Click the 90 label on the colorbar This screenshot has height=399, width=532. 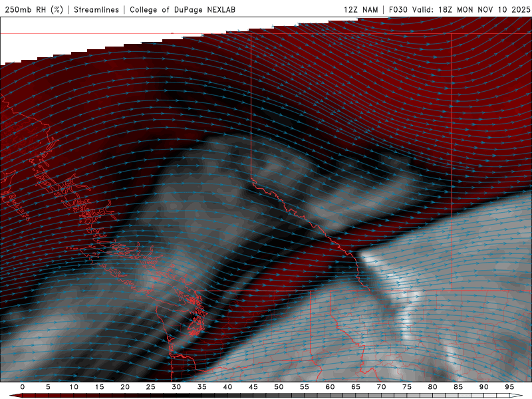pos(483,387)
